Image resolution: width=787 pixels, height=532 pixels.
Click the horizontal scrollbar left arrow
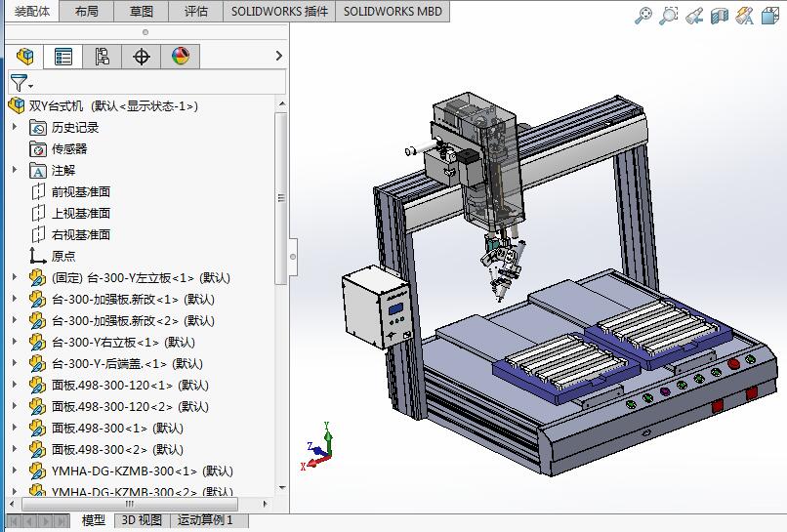(x=12, y=504)
